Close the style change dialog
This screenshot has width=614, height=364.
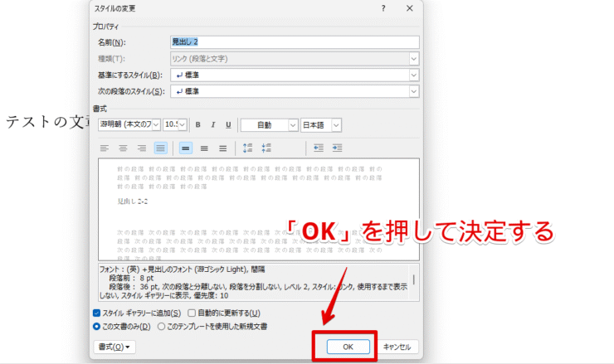(410, 8)
